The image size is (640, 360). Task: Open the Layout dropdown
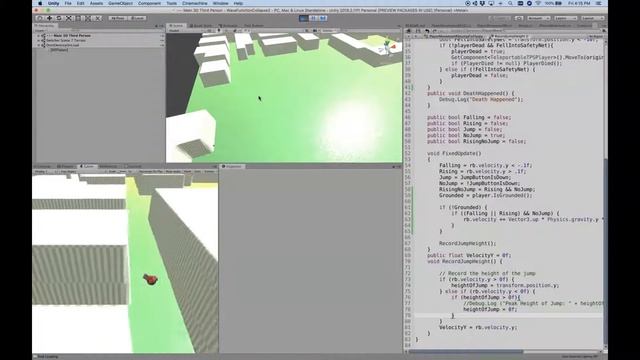(592, 18)
